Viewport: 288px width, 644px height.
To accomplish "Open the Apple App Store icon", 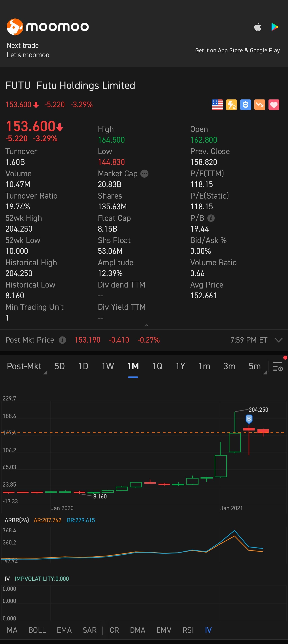I will point(257,27).
